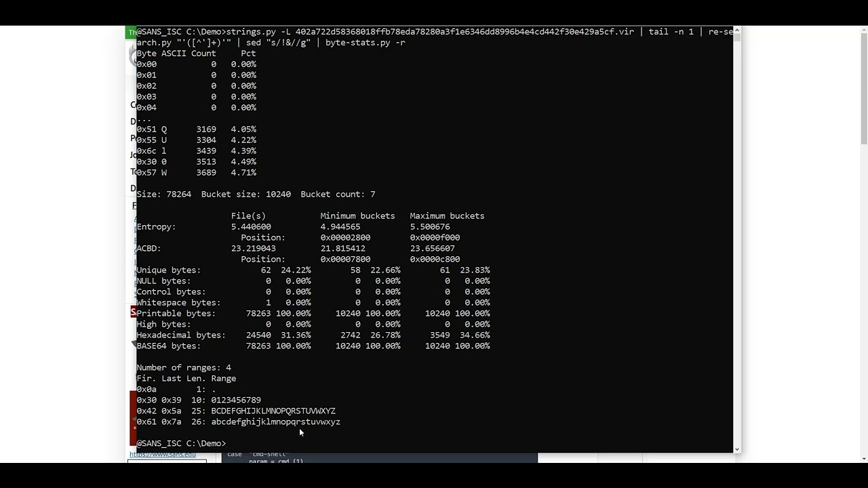Click the browser page scrollbar thumb
The image size is (868, 488).
[863, 89]
